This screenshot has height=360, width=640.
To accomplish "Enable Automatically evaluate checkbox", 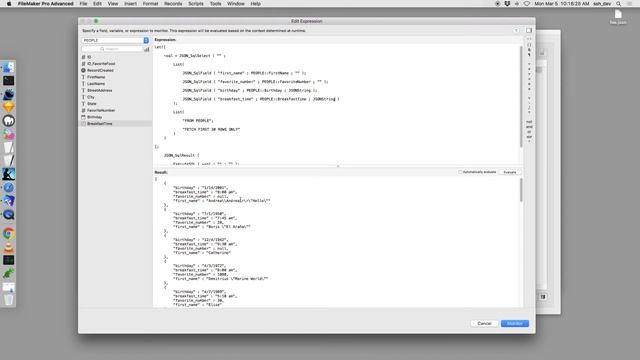I will 460,172.
